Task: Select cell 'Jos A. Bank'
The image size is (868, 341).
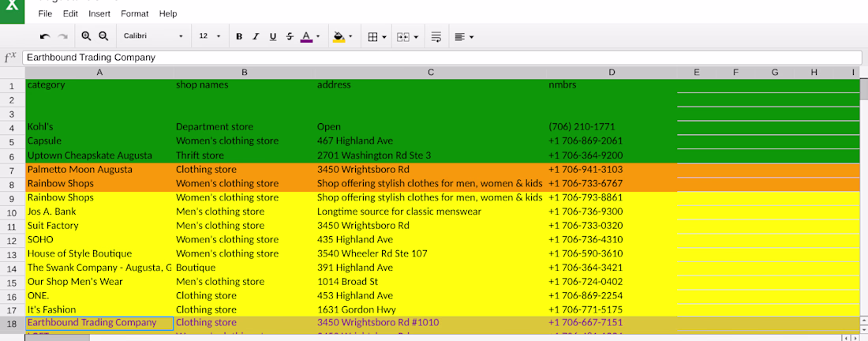Action: (x=99, y=212)
